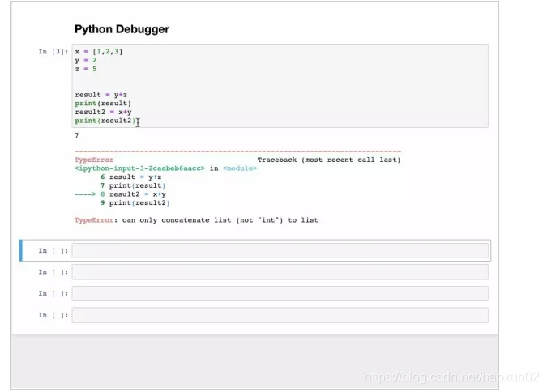547x392 pixels.
Task: Click the In [3]: prompt label
Action: coord(53,52)
